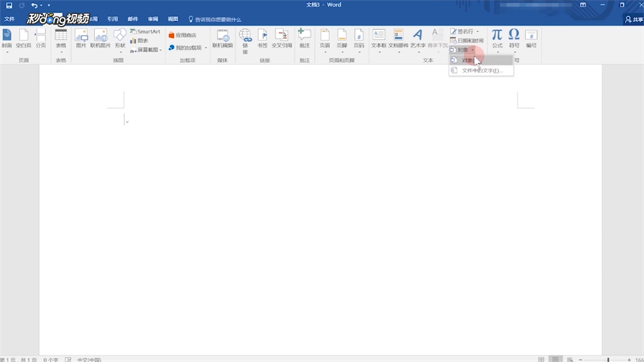This screenshot has height=362, width=644.
Task: Open the 形状 (Shapes) gallery
Action: (120, 40)
